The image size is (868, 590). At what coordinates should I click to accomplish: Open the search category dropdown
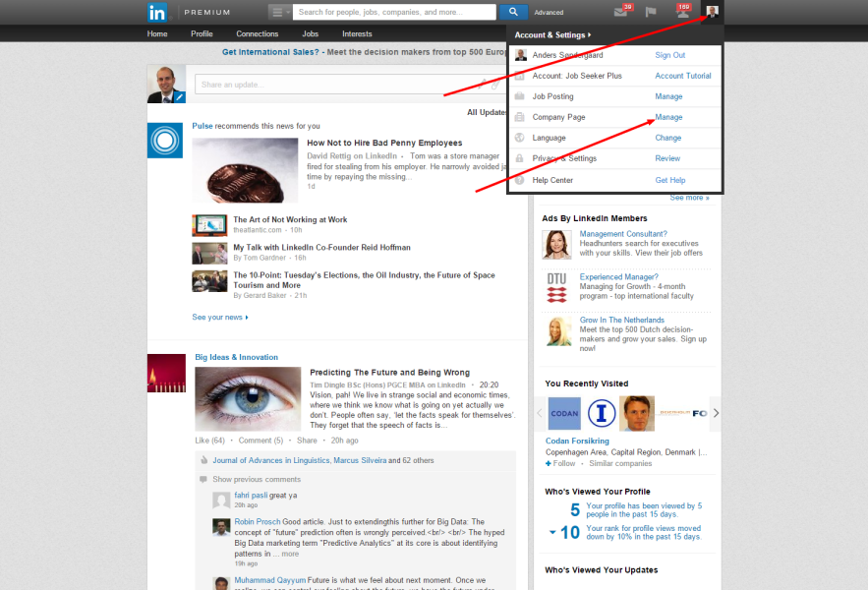(280, 12)
